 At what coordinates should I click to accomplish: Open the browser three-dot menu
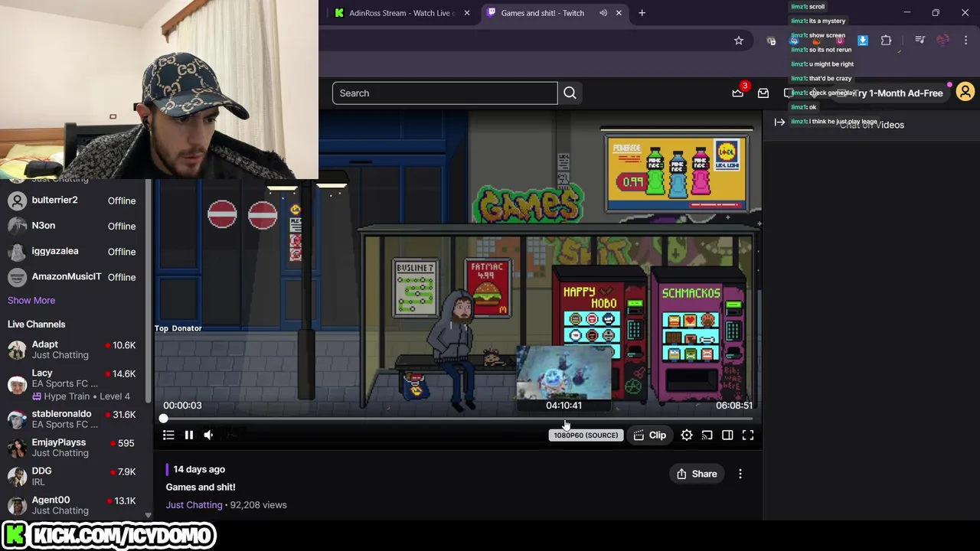coord(966,41)
